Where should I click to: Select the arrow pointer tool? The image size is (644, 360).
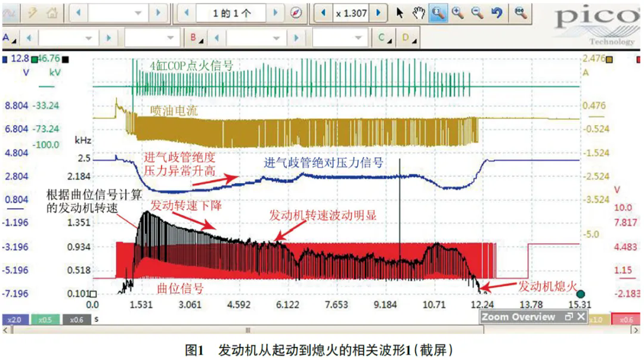tap(399, 13)
